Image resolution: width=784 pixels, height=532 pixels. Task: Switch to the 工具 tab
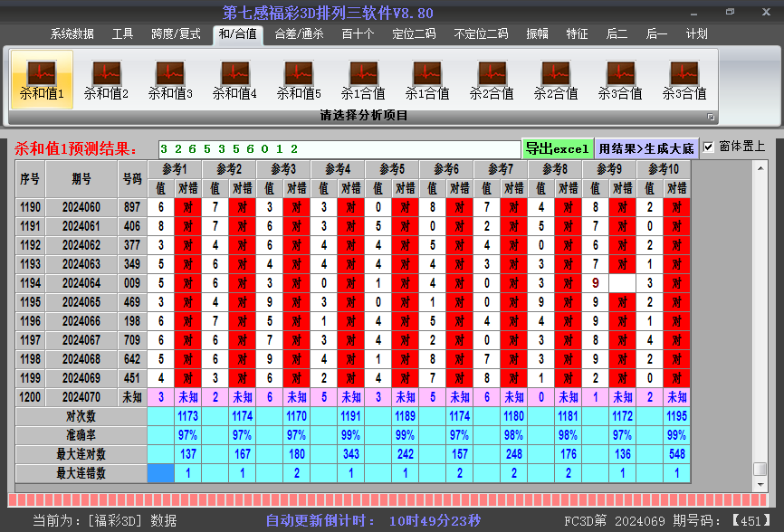[122, 34]
